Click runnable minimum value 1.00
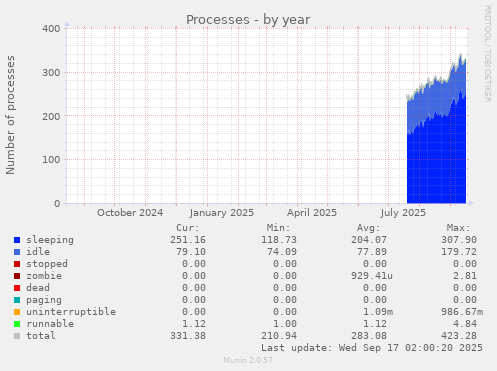The width and height of the screenshot is (497, 371). (285, 324)
